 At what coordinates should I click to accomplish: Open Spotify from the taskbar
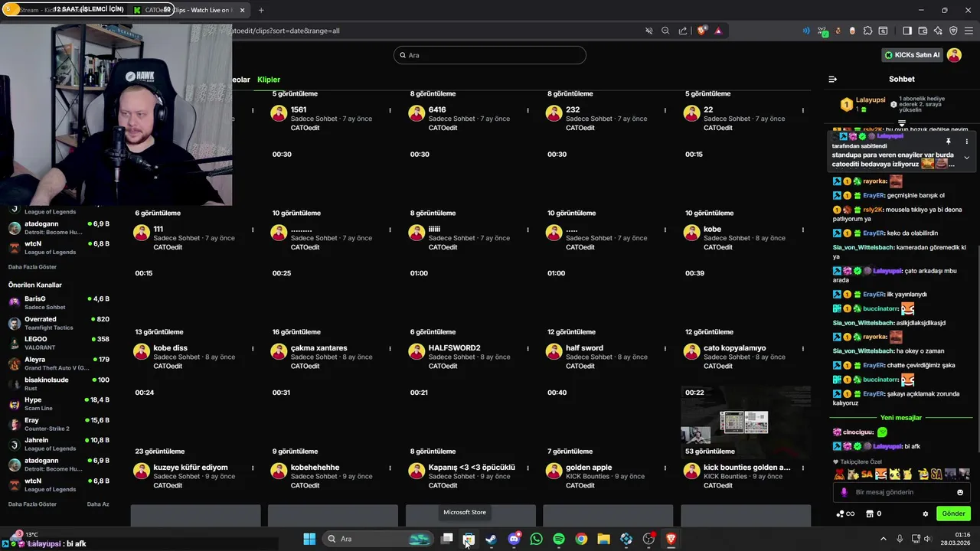coord(559,539)
